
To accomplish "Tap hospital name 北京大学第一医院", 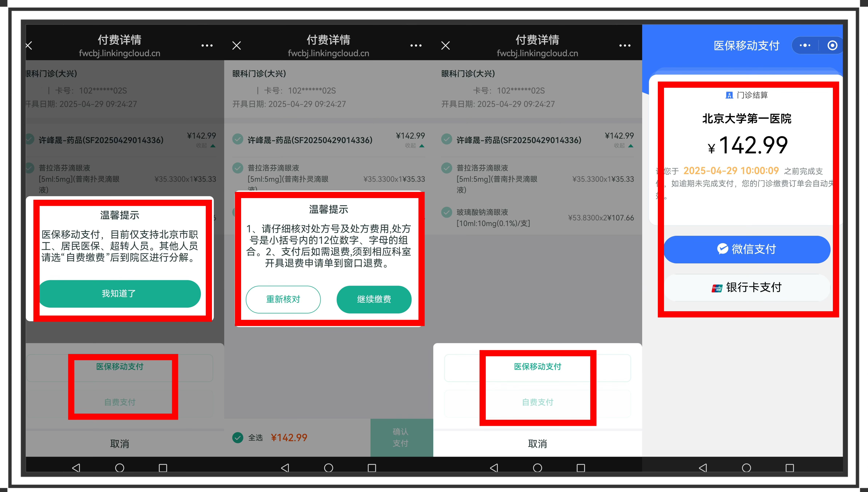I will pyautogui.click(x=747, y=119).
